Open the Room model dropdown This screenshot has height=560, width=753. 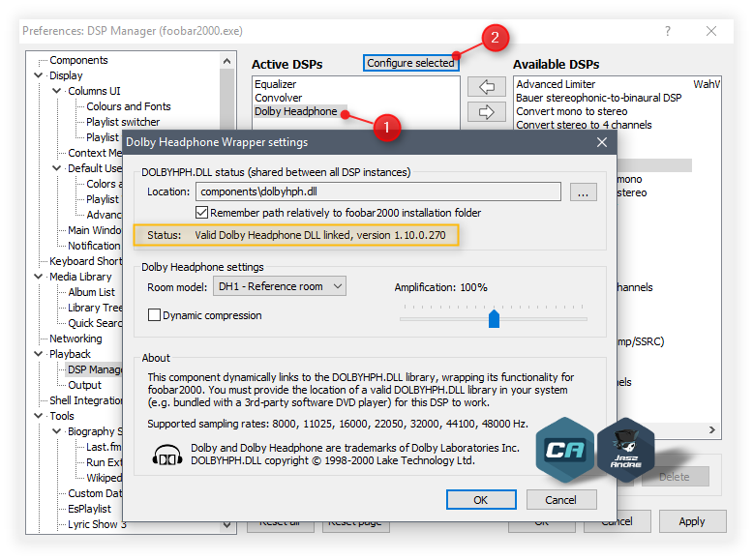(x=280, y=286)
